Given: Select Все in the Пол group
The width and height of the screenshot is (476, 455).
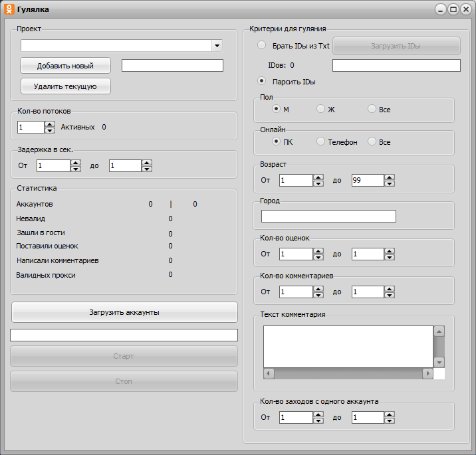Looking at the screenshot, I should pyautogui.click(x=372, y=109).
